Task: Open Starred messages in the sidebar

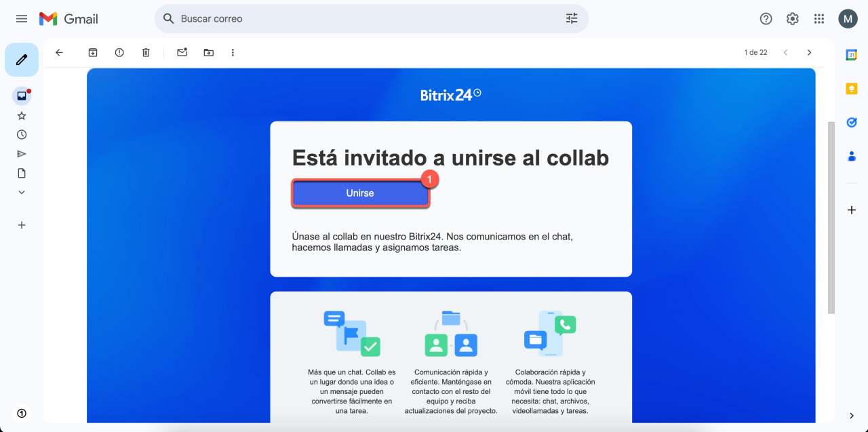Action: 22,116
